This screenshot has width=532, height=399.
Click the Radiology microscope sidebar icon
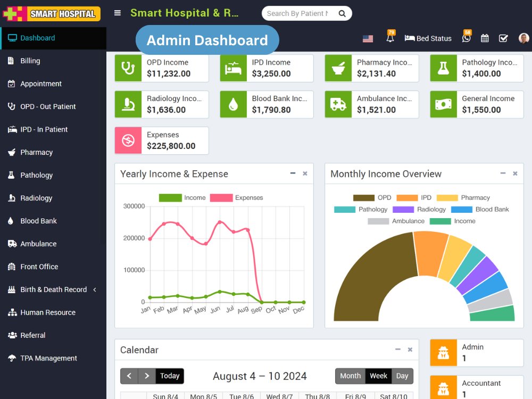(x=12, y=198)
